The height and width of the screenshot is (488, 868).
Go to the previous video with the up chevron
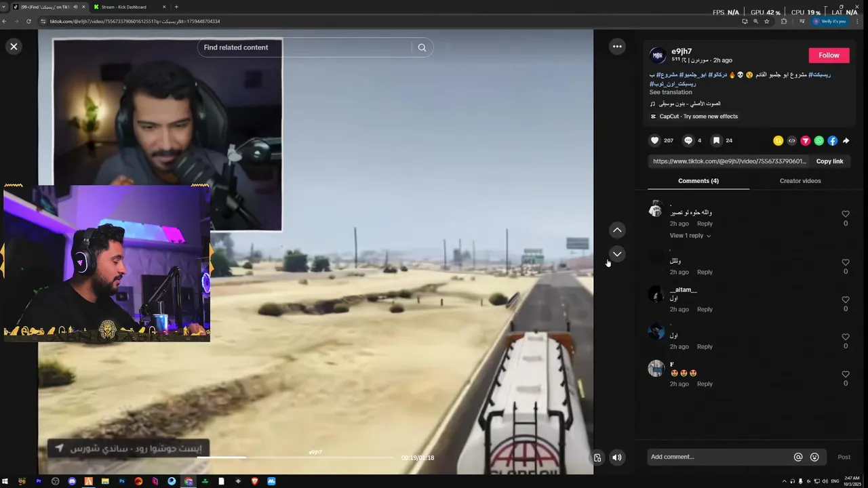coord(617,230)
